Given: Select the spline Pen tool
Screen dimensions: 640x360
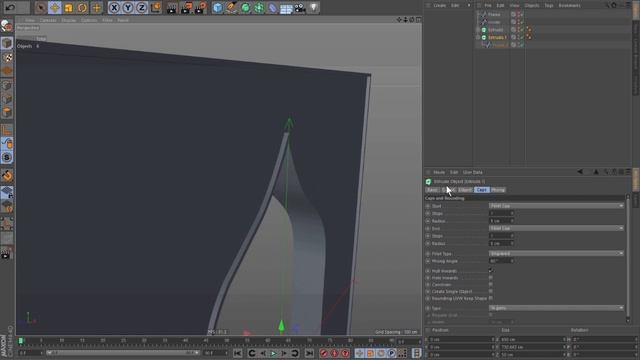Looking at the screenshot, I should coord(231,7).
